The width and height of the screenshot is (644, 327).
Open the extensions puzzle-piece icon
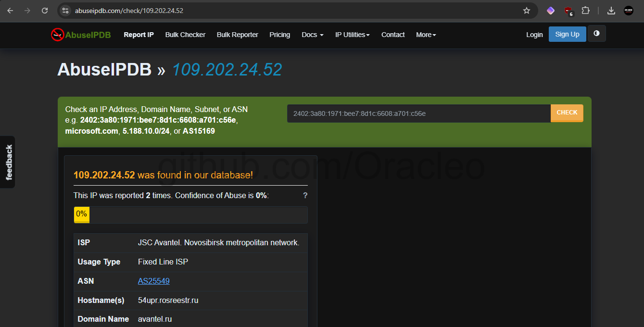coord(585,11)
